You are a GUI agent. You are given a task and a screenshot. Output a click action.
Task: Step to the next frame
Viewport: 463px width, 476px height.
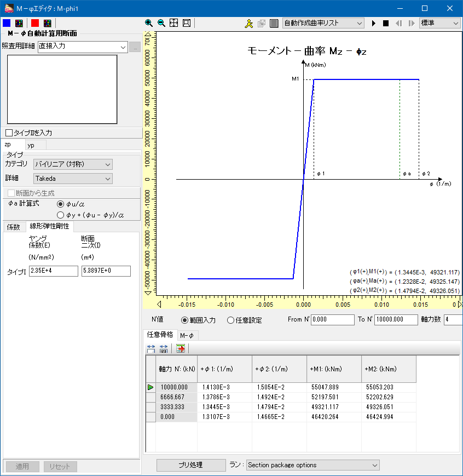(412, 24)
